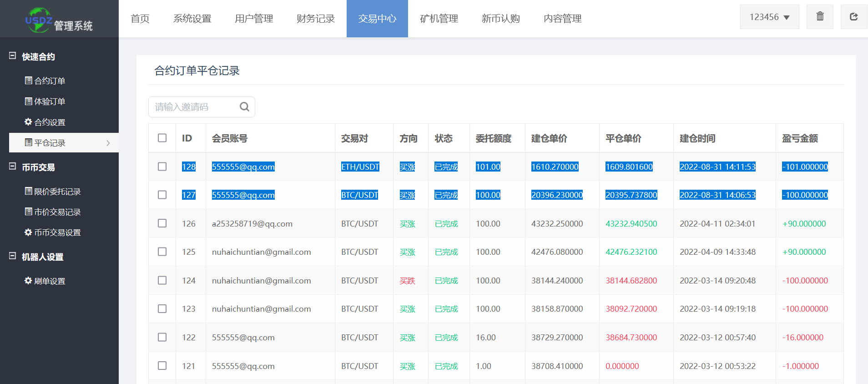The height and width of the screenshot is (384, 868).
Task: Click the USDZ 管理系统 logo
Action: pyautogui.click(x=59, y=20)
